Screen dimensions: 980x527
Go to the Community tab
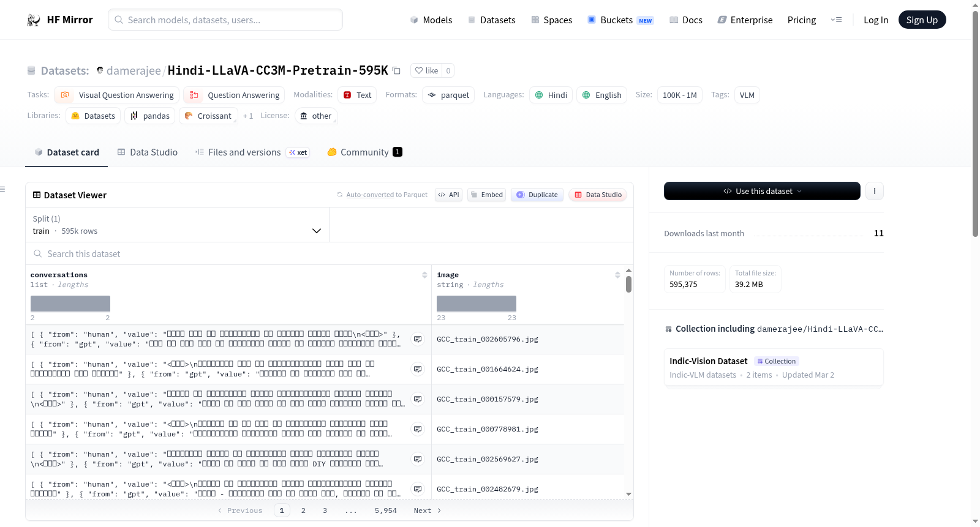point(365,152)
